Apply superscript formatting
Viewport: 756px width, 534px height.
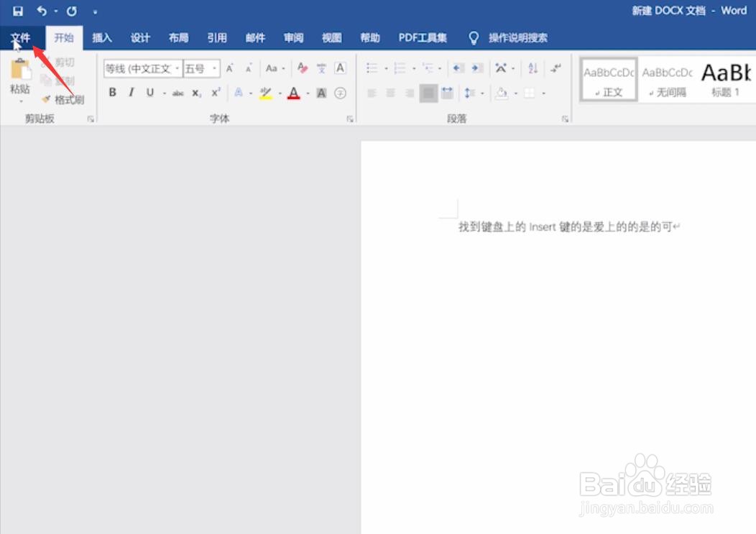click(x=214, y=92)
